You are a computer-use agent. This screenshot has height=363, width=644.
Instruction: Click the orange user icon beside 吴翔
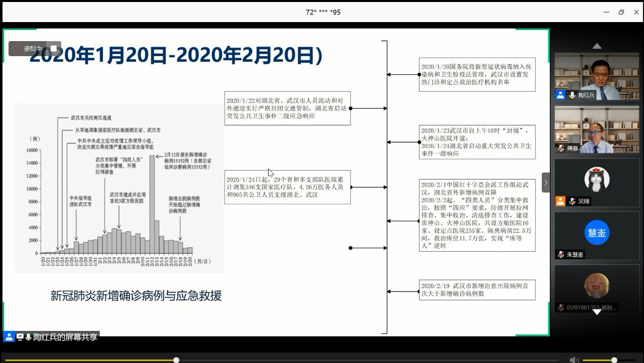560,201
